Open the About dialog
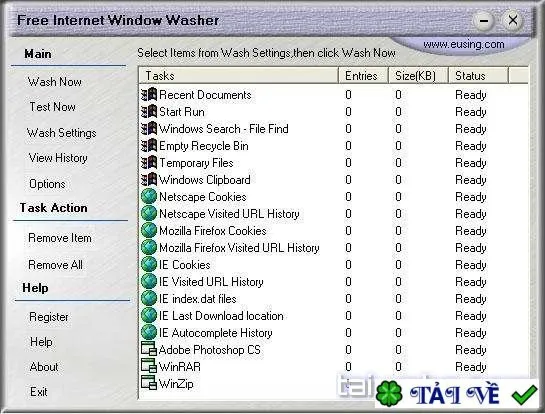 [x=44, y=367]
